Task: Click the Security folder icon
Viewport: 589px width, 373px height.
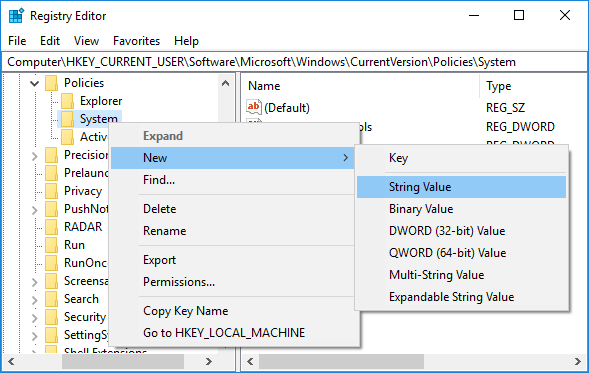Action: tap(51, 317)
